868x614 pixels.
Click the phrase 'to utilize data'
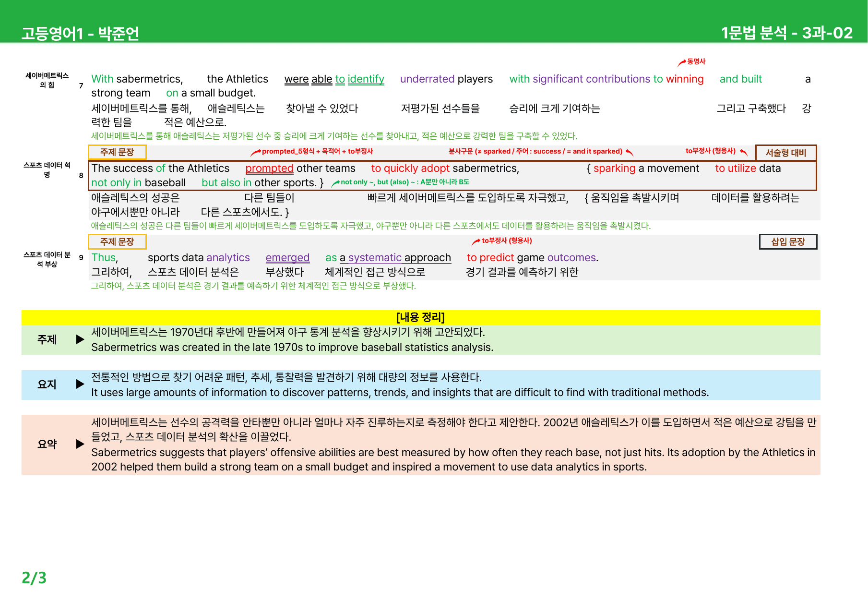(x=748, y=168)
